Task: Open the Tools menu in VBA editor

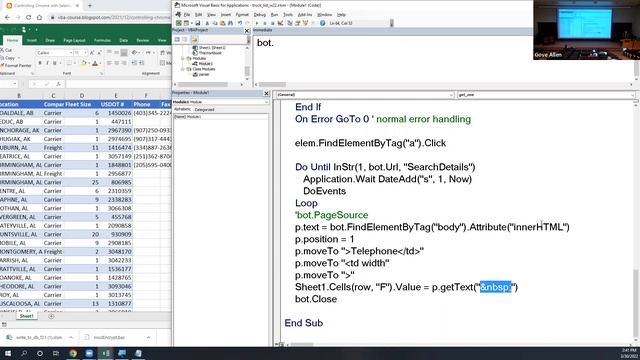Action: 288,15
